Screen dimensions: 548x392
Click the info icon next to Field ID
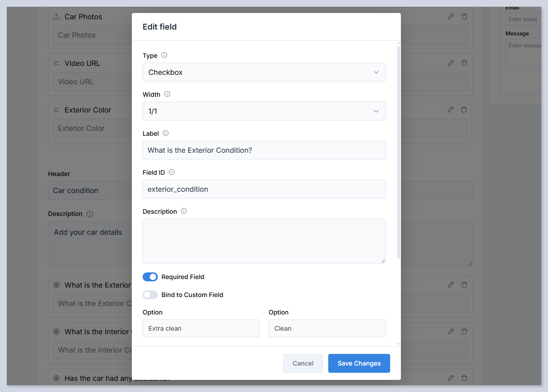(172, 172)
